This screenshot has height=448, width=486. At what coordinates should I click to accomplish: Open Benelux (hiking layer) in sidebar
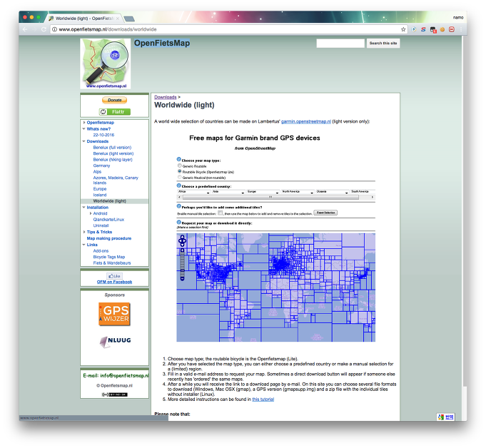pyautogui.click(x=113, y=160)
